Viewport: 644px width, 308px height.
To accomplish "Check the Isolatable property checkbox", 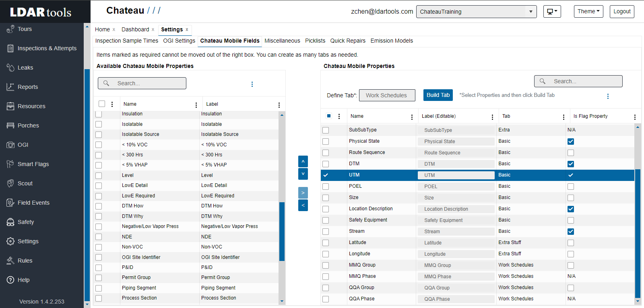I will pyautogui.click(x=99, y=124).
